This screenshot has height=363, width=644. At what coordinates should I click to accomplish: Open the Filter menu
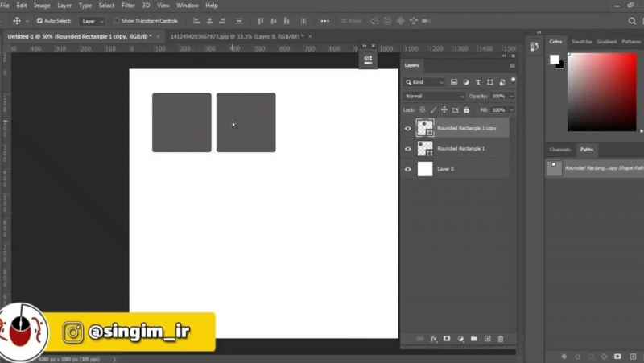128,6
